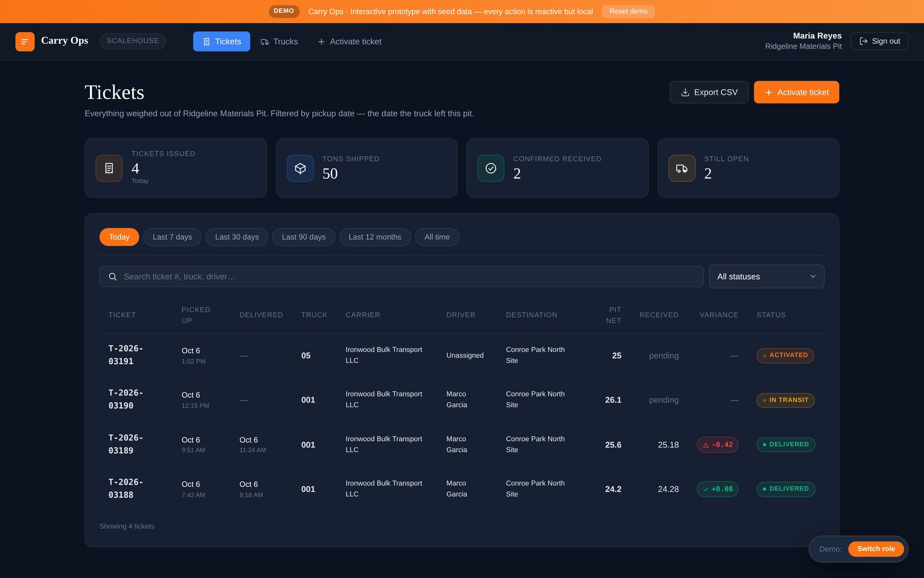The image size is (924, 578).
Task: Click the ACTIVATED status badge
Action: point(785,355)
